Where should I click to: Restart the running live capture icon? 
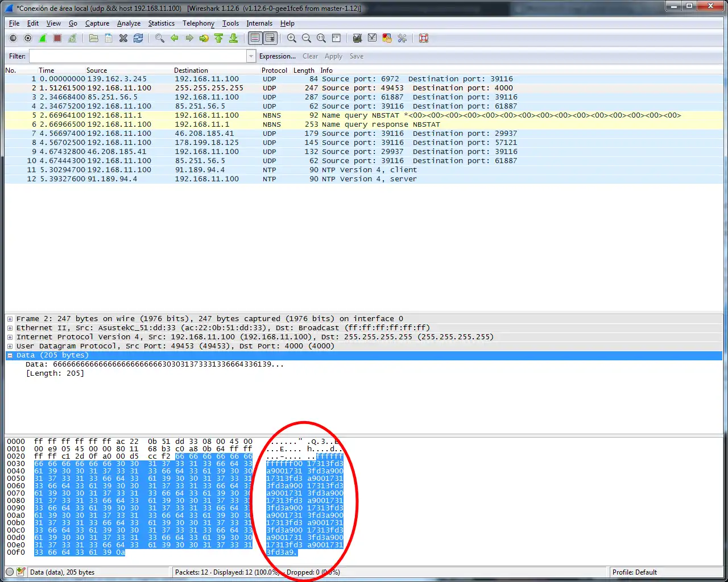[x=72, y=38]
